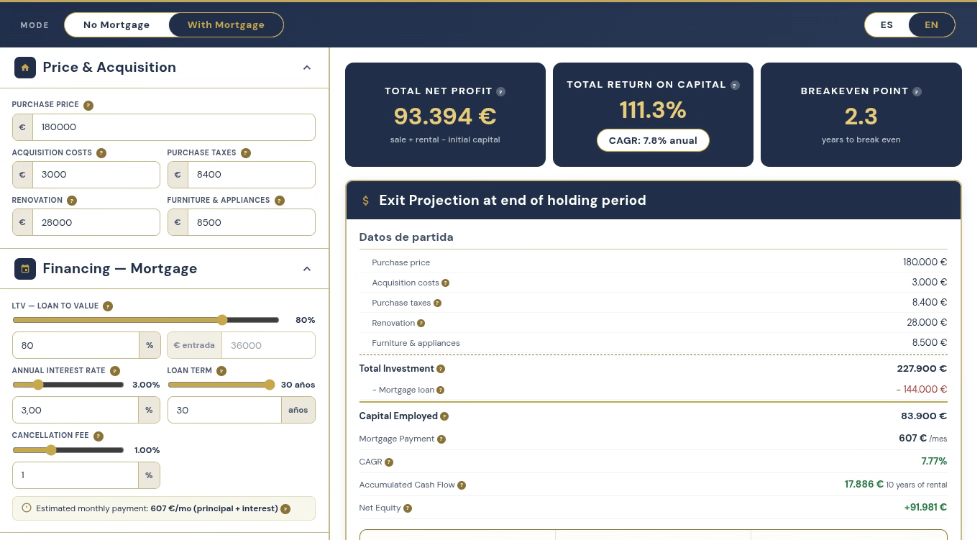This screenshot has width=980, height=540.
Task: Collapse the Financing — Mortgage section
Action: click(307, 269)
